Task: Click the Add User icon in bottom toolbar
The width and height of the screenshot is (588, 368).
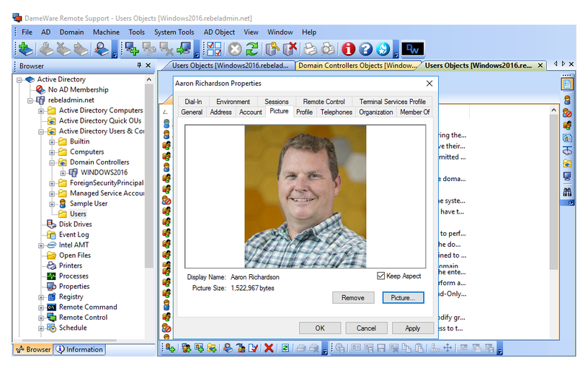Action: tap(170, 348)
